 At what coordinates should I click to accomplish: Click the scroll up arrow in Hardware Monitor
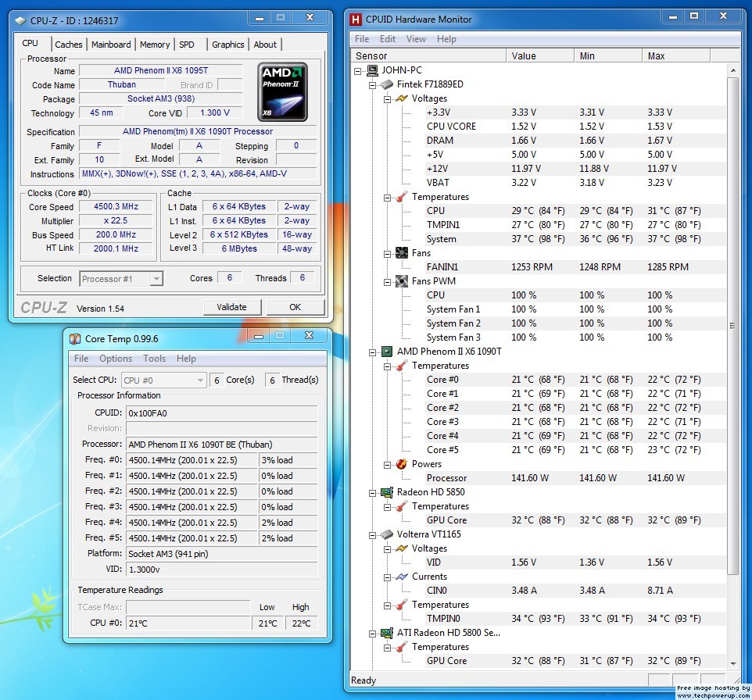[732, 70]
